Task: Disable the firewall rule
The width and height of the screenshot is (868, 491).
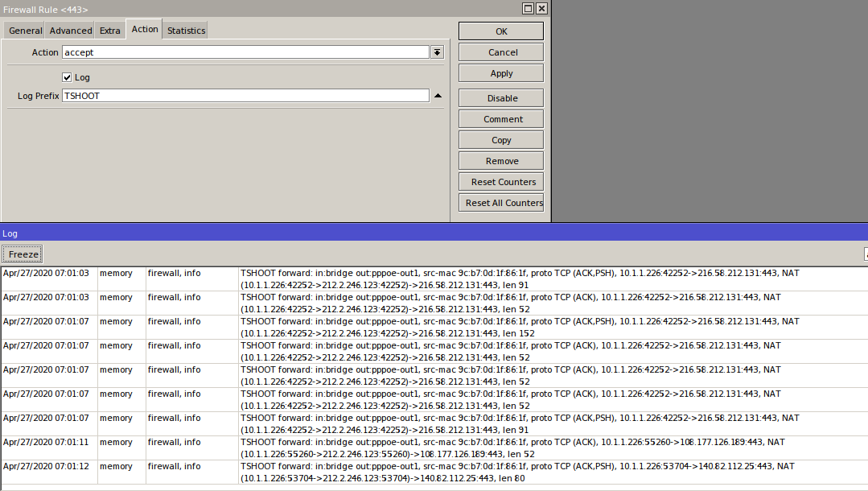Action: click(501, 98)
